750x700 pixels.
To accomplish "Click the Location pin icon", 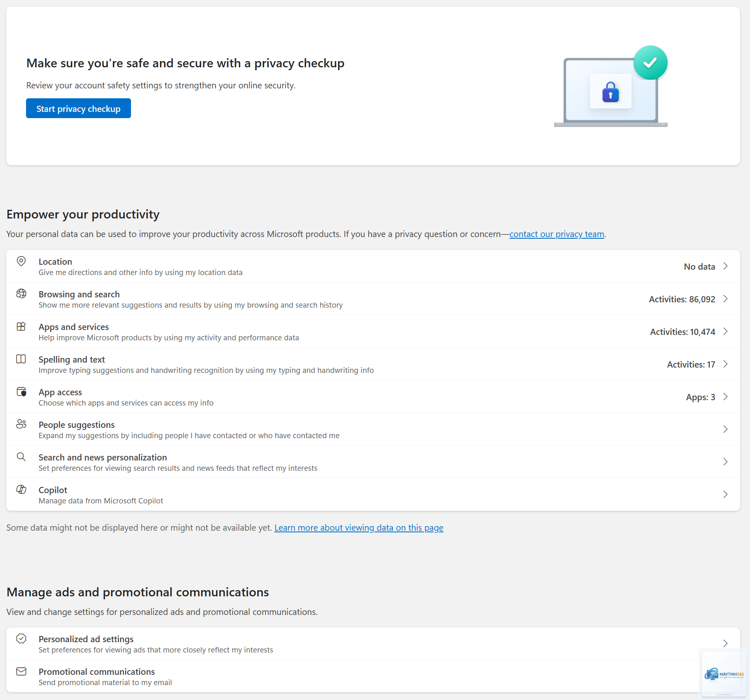I will (x=21, y=261).
